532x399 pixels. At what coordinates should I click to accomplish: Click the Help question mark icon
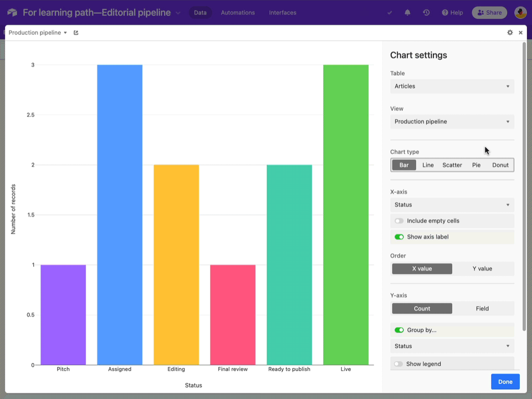click(x=444, y=12)
